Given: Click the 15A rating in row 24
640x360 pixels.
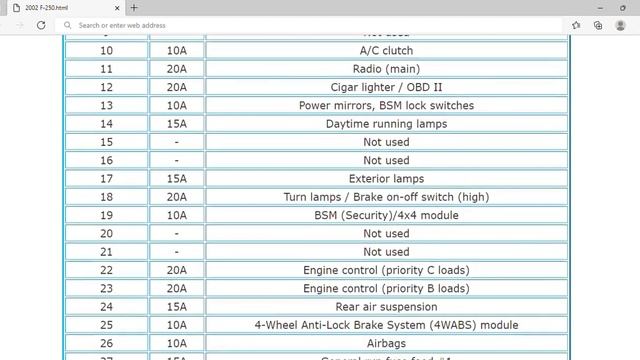Looking at the screenshot, I should [x=177, y=307].
